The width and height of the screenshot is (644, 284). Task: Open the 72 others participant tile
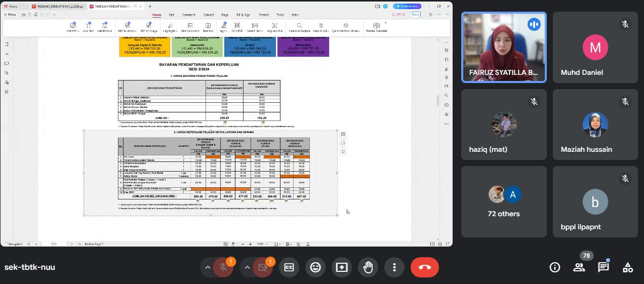coord(504,201)
